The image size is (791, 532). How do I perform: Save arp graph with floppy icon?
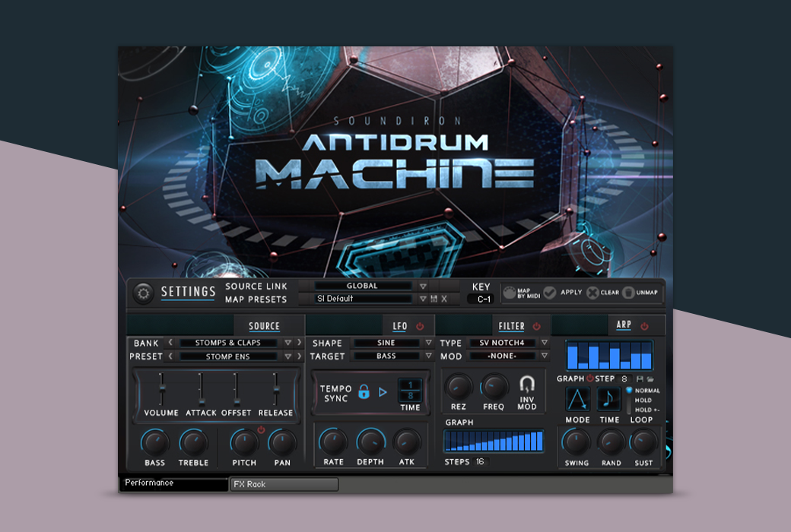640,378
